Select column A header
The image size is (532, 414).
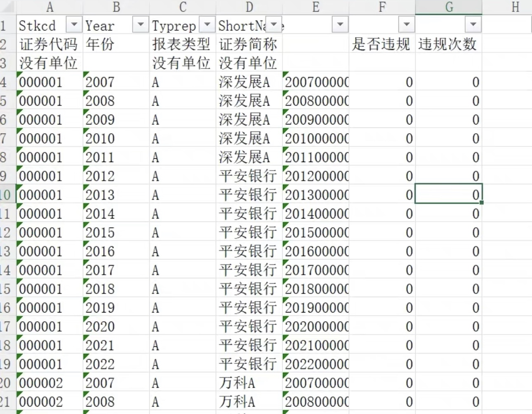click(x=49, y=7)
